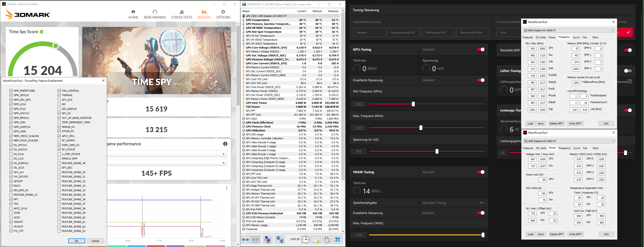The image size is (644, 247).
Task: Open HWiNFO settings gear icon
Action: [327, 240]
